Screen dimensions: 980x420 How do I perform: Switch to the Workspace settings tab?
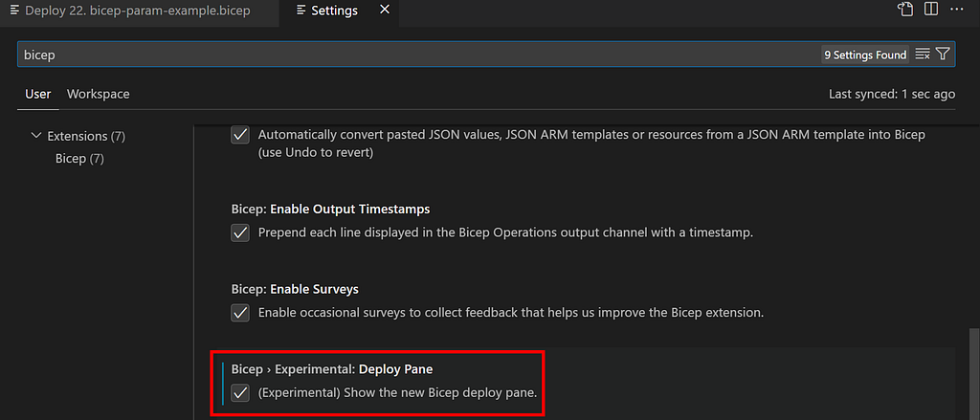[x=99, y=94]
